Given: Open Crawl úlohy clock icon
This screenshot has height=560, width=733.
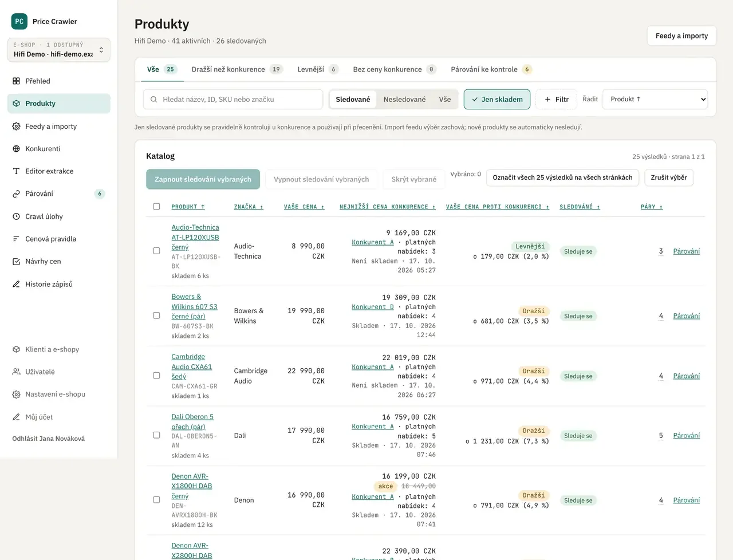Looking at the screenshot, I should pos(16,216).
